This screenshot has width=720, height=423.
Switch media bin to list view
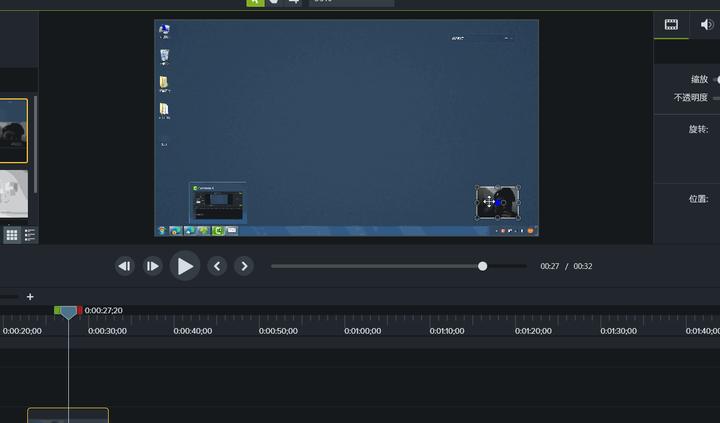(30, 235)
